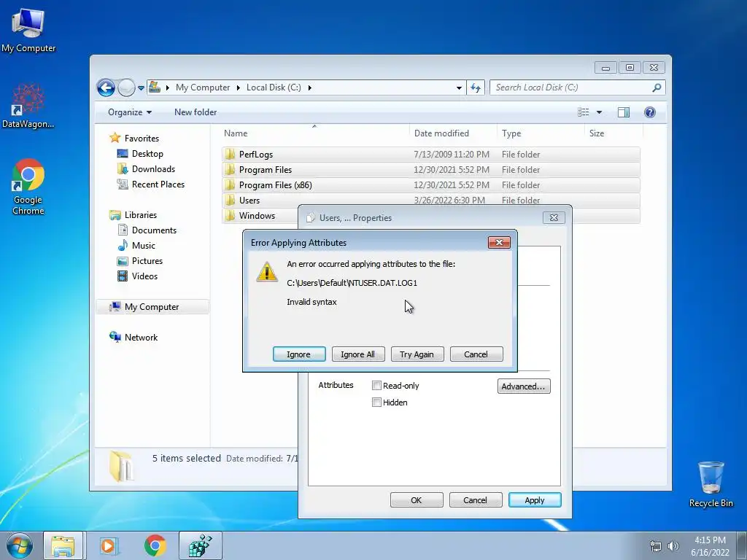Select the Recycle Bin icon
The image size is (747, 560).
click(x=711, y=484)
